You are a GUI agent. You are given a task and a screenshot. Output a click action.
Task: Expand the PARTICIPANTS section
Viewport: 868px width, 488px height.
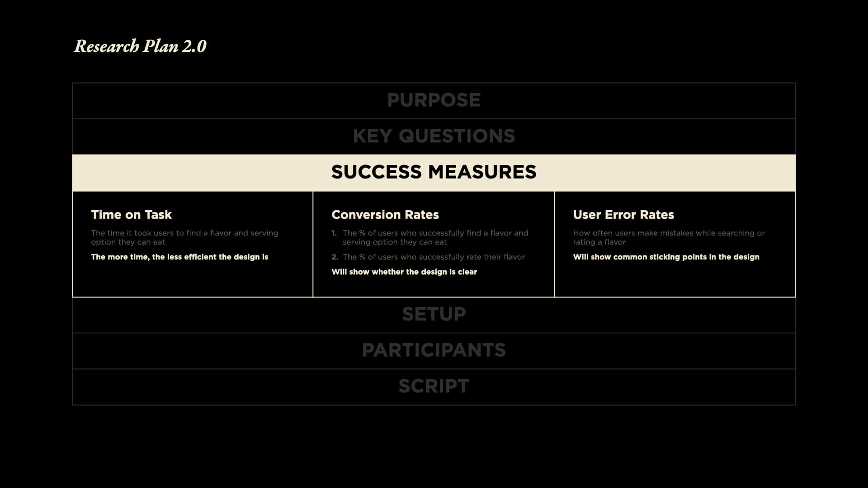[434, 350]
